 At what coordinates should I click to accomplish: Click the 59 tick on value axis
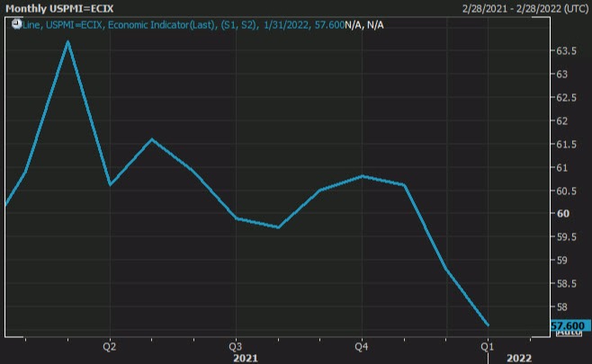pyautogui.click(x=561, y=261)
